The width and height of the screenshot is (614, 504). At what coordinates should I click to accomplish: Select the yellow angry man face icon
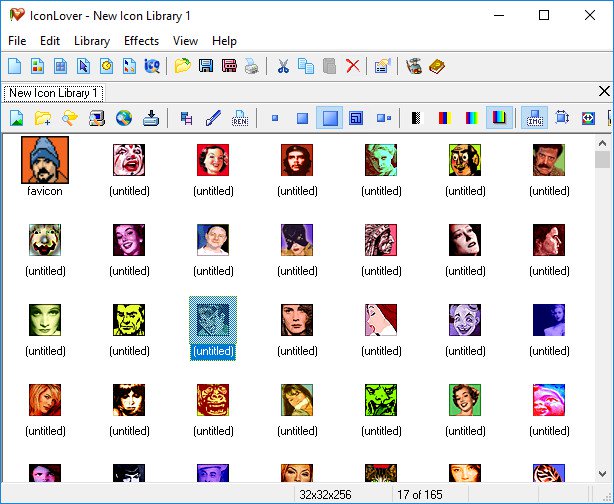(129, 320)
